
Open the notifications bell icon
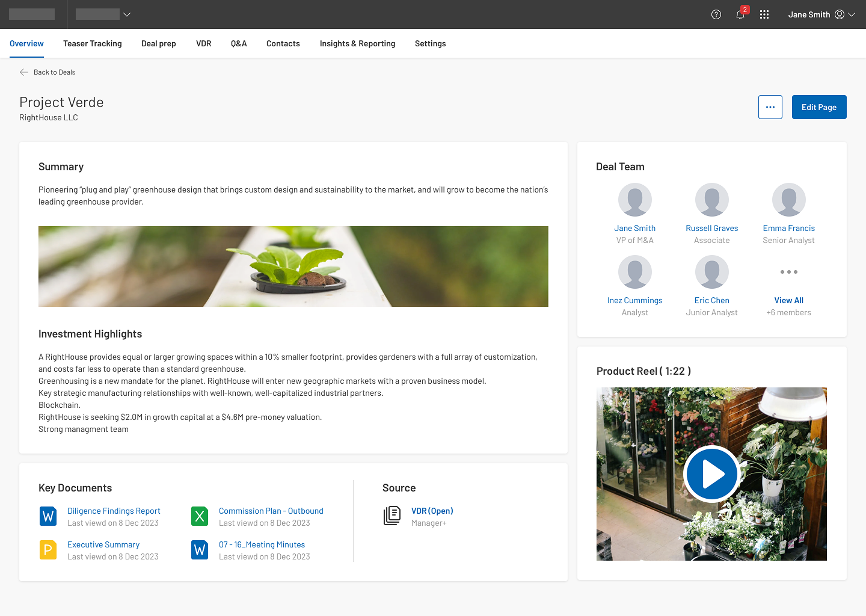coord(740,14)
